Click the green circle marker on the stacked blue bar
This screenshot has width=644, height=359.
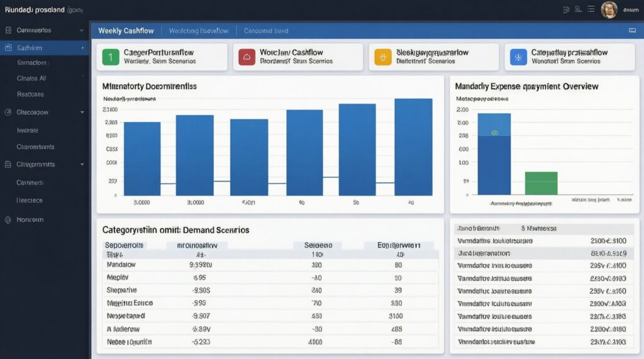[x=494, y=133]
